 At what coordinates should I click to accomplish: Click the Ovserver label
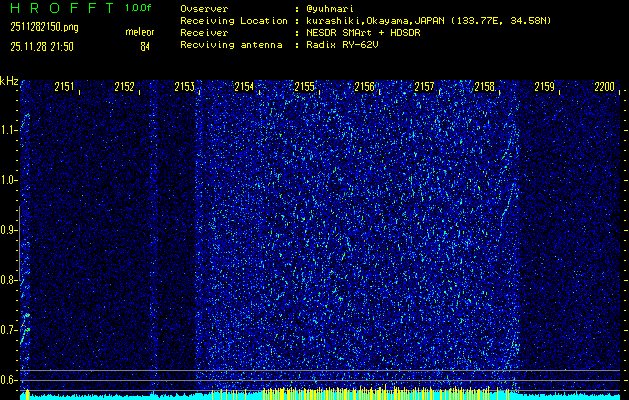click(x=204, y=9)
